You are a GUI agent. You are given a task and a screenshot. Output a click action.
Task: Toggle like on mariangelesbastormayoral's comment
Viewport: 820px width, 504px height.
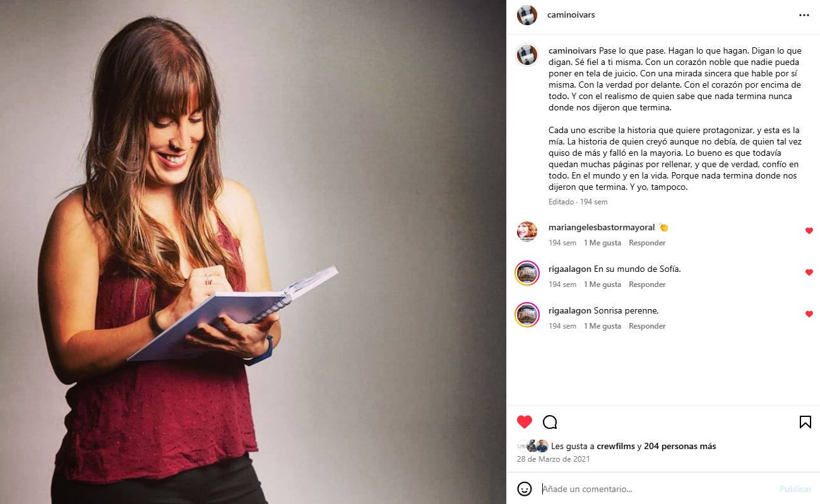tap(809, 231)
